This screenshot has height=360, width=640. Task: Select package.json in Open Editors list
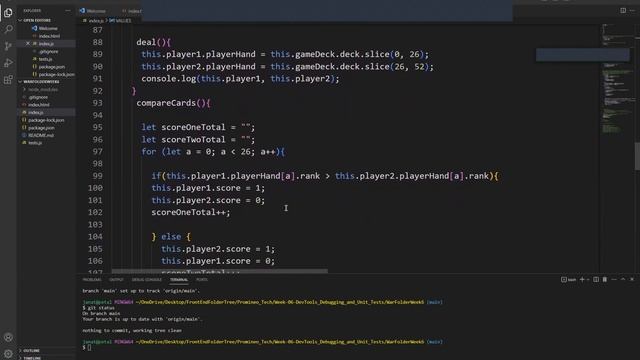pyautogui.click(x=51, y=67)
